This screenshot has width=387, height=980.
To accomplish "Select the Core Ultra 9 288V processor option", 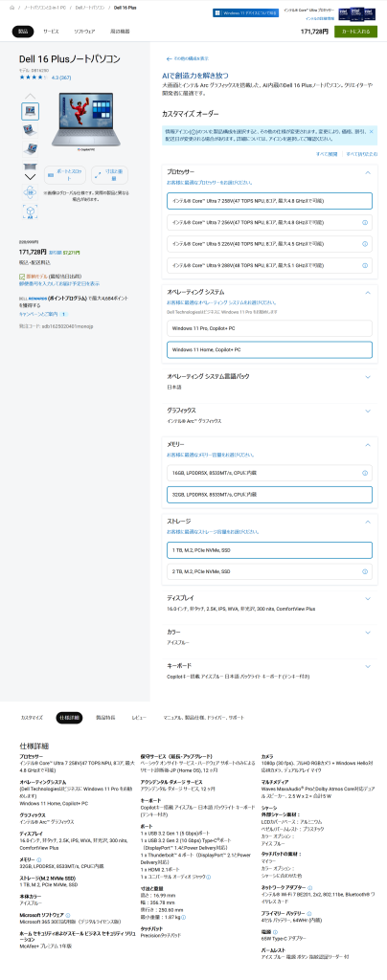I will [269, 265].
